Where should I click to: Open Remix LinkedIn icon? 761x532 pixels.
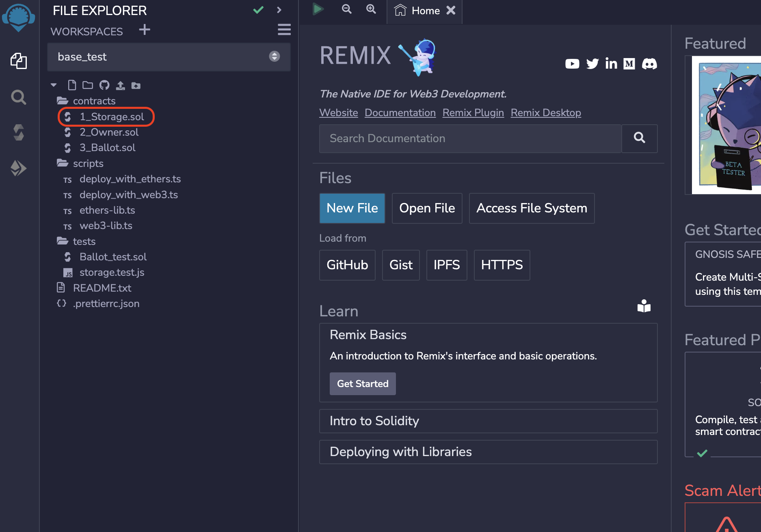coord(611,64)
